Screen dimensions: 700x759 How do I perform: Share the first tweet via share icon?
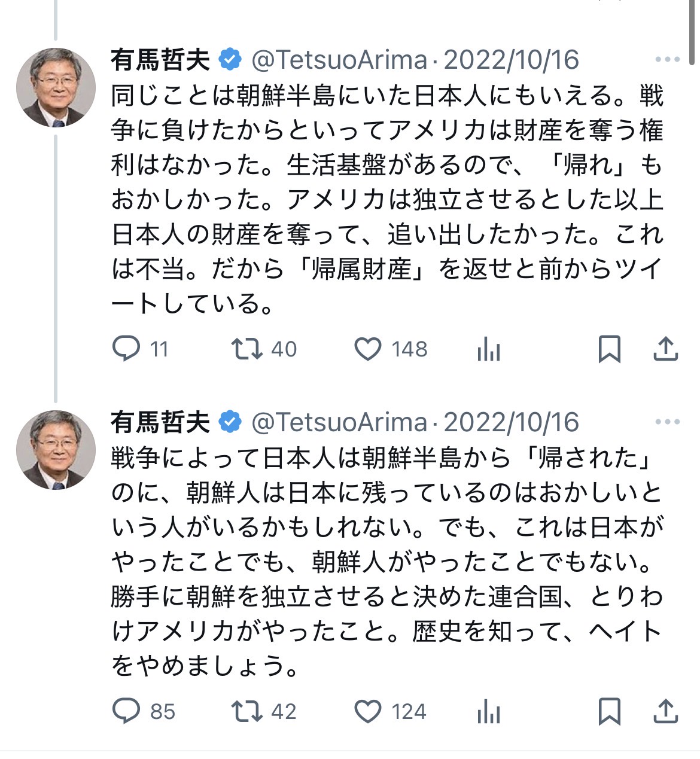[x=665, y=349]
